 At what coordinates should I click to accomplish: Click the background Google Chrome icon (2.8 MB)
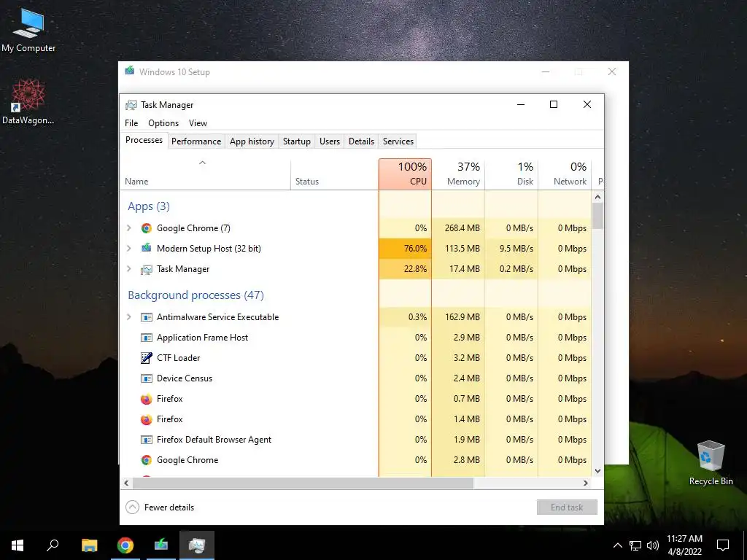point(146,460)
